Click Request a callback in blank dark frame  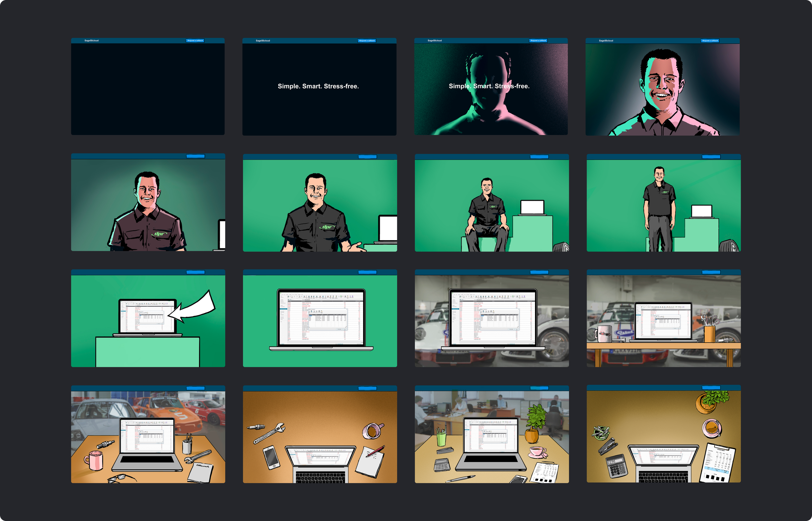click(x=195, y=41)
